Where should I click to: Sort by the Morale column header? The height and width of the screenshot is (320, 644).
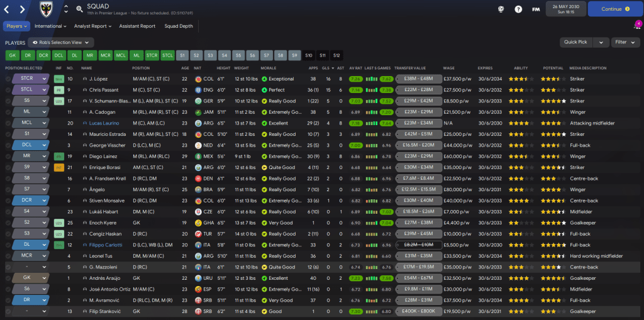tap(269, 68)
